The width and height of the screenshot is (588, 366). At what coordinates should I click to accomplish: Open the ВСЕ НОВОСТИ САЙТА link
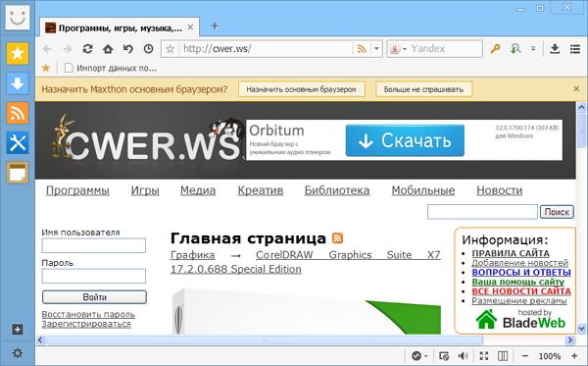(x=521, y=291)
